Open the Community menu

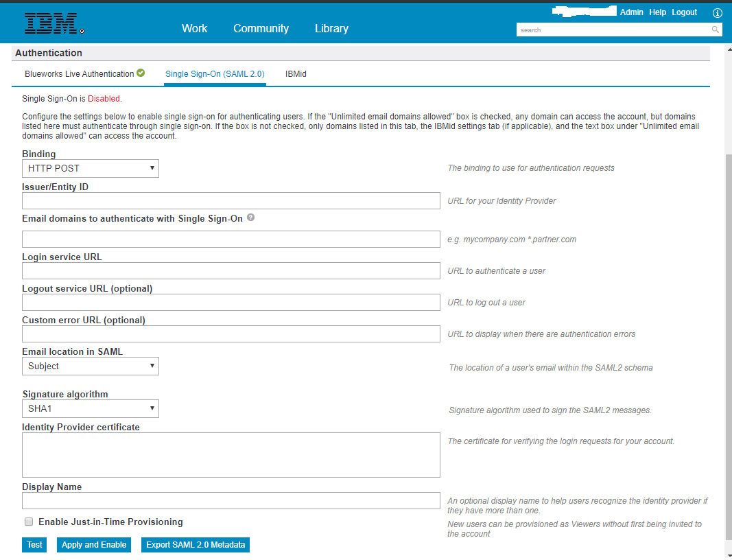tap(261, 29)
